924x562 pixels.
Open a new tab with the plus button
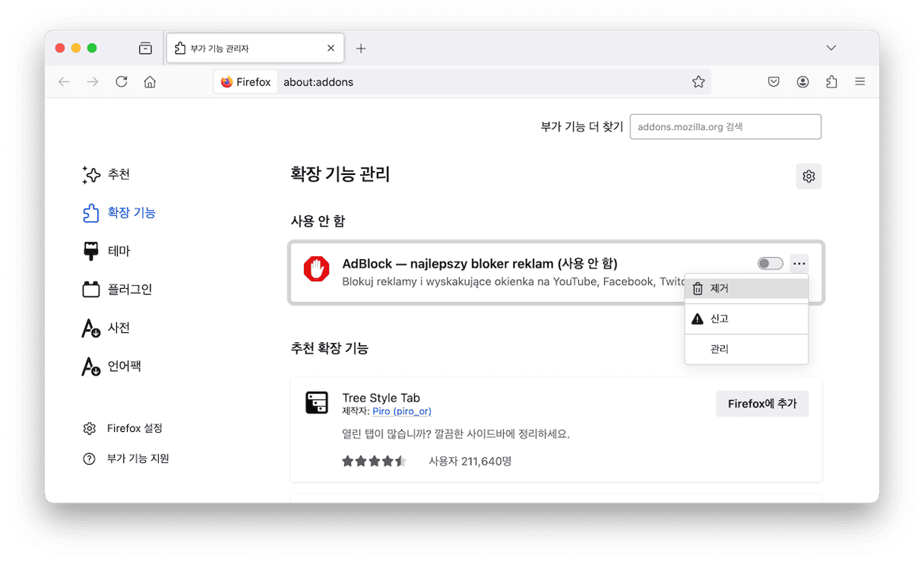[x=361, y=49]
